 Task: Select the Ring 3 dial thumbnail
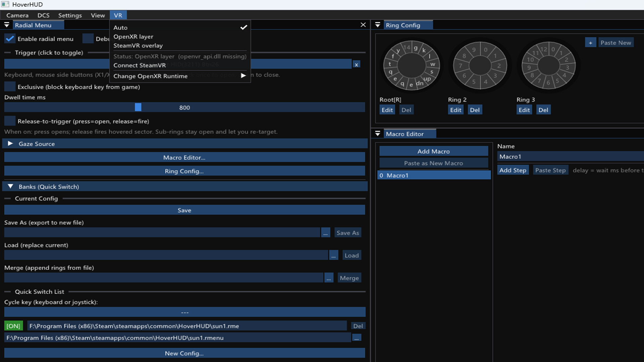tap(548, 65)
